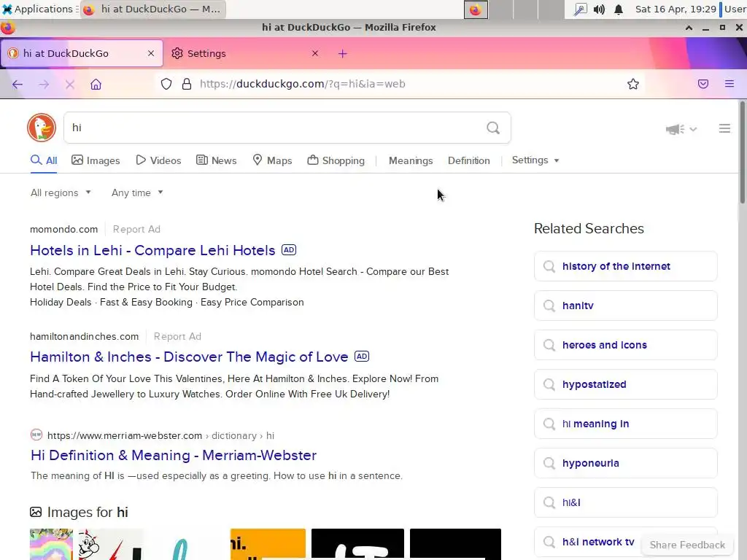
Task: Save page to Pocket
Action: tap(703, 85)
